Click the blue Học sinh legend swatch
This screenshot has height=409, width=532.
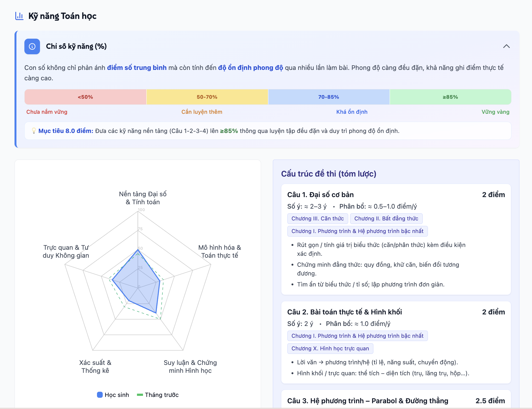tap(100, 395)
